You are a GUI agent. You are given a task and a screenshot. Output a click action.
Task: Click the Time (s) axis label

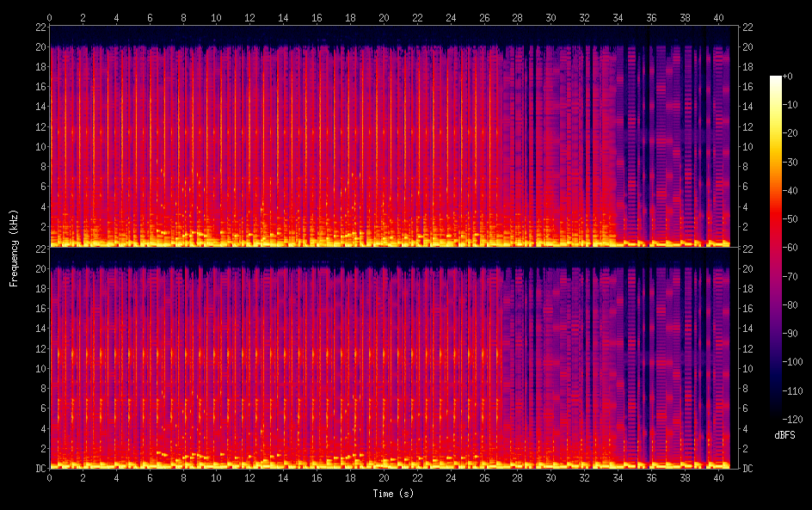pos(392,494)
